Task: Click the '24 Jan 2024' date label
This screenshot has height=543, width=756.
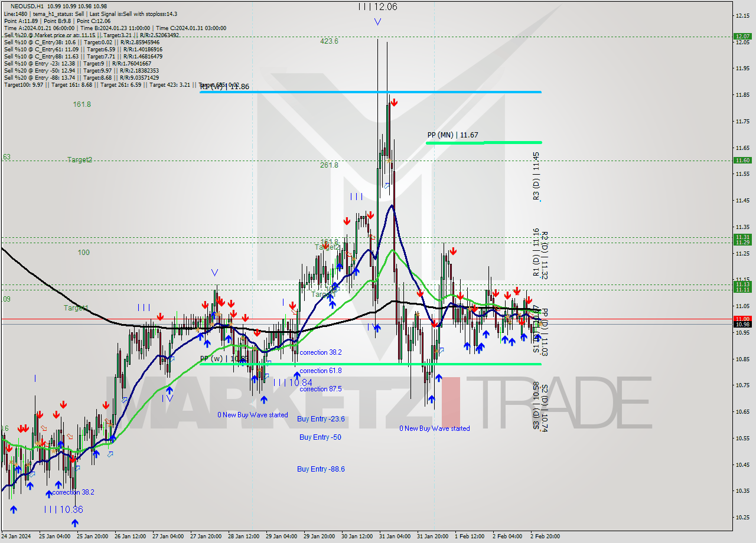Action: click(x=16, y=537)
